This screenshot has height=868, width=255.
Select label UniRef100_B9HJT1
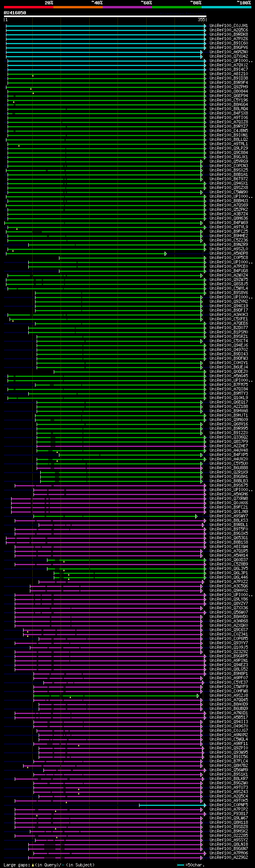click(x=229, y=415)
